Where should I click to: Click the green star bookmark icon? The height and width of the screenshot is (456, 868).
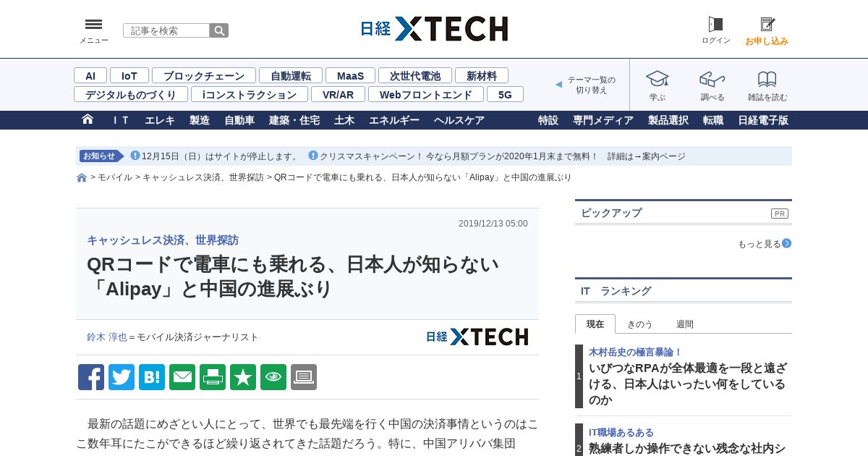coord(243,377)
